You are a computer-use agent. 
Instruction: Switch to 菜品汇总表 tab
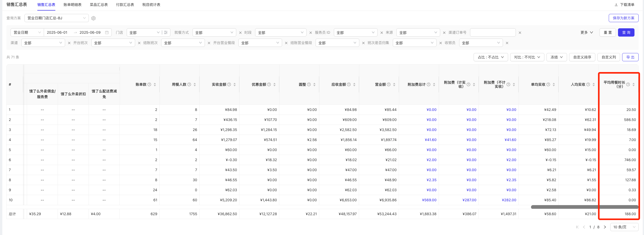[x=99, y=5]
